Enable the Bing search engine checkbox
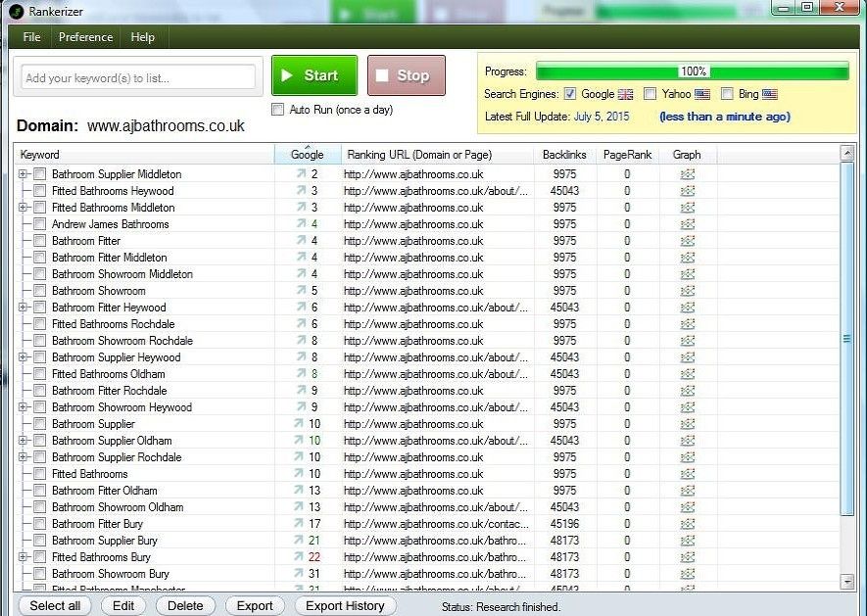The width and height of the screenshot is (867, 616). click(x=727, y=94)
